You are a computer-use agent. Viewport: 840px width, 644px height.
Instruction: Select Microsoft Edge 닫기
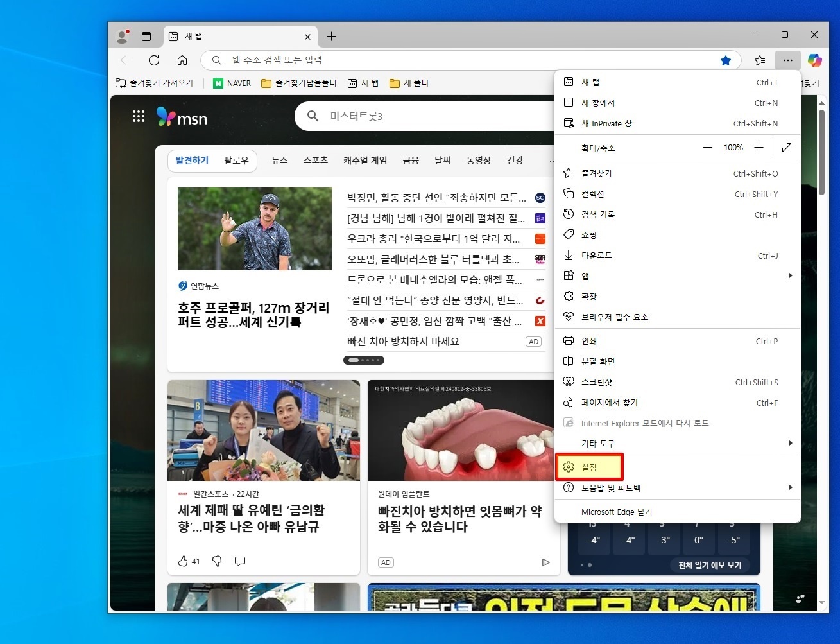pos(678,512)
